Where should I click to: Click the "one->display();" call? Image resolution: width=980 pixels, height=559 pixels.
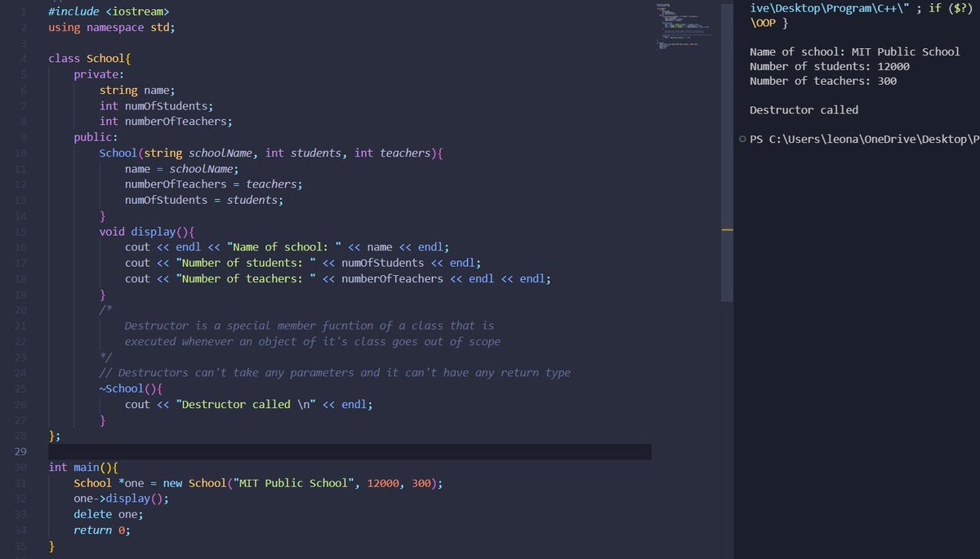pos(121,499)
